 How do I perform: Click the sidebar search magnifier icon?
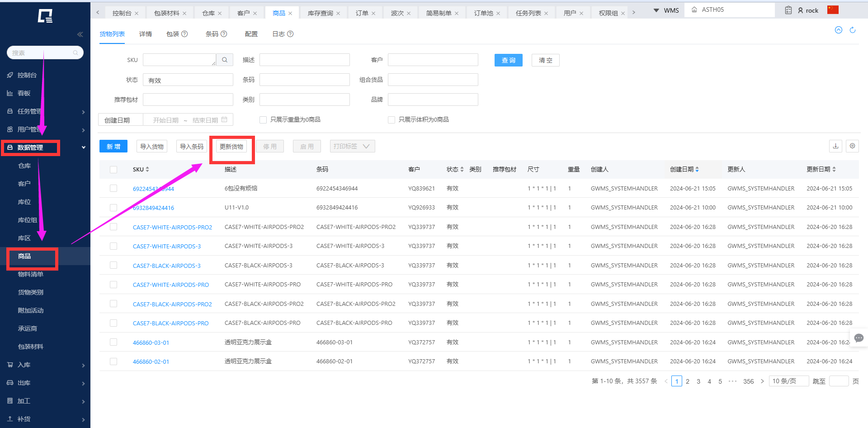coord(75,53)
